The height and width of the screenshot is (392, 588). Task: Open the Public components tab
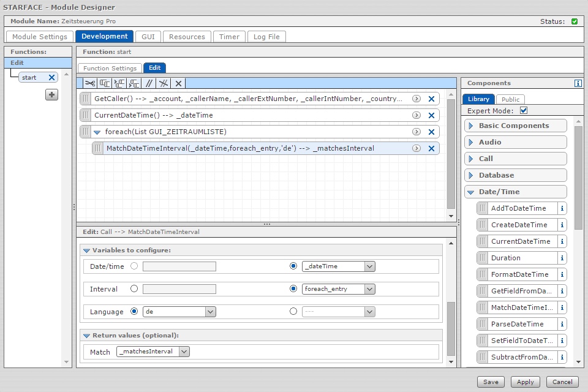[510, 99]
